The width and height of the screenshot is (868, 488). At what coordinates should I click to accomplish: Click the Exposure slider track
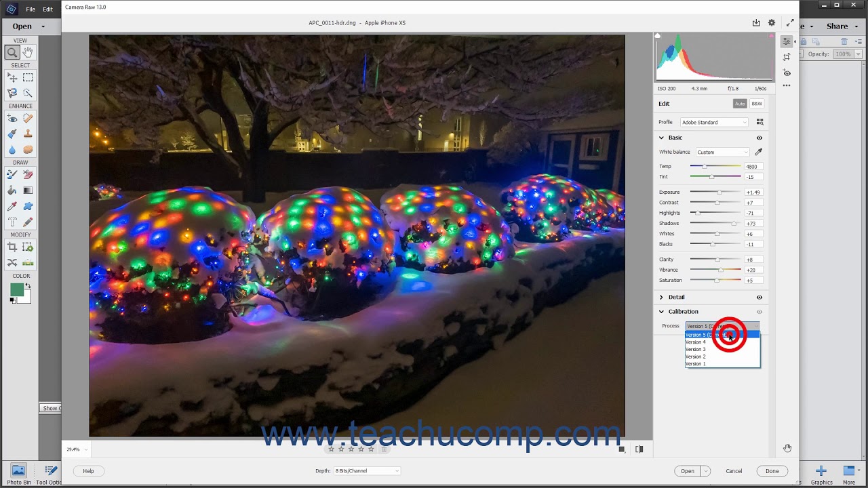tap(715, 192)
